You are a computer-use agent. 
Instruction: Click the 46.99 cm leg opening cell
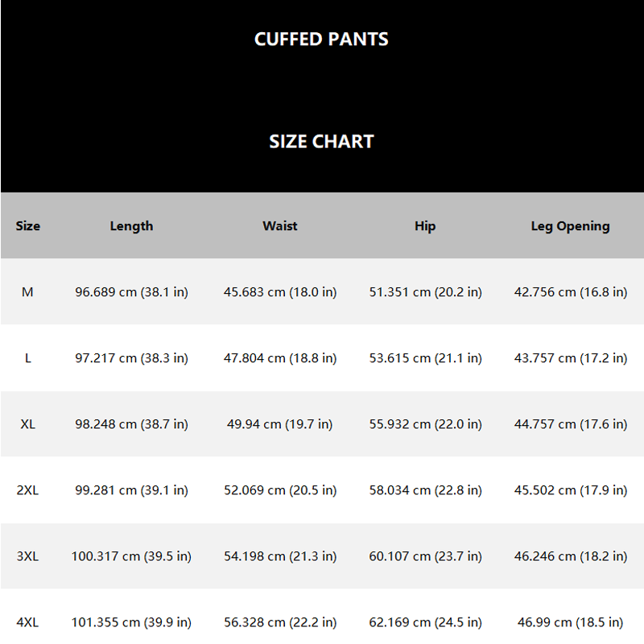(x=571, y=622)
